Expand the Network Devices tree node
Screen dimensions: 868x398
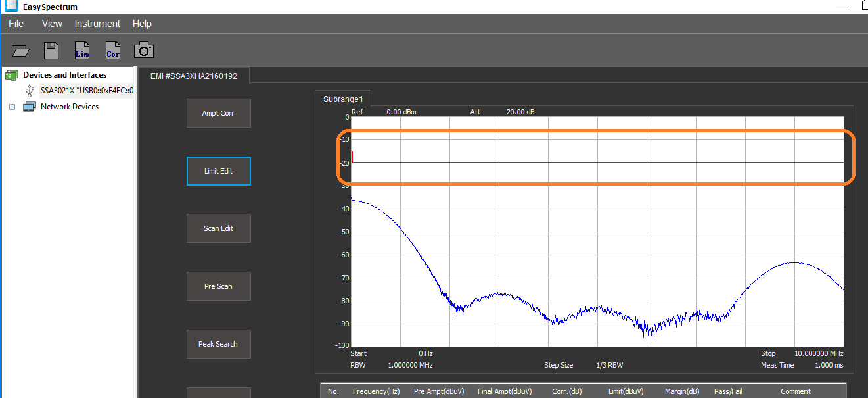point(12,107)
